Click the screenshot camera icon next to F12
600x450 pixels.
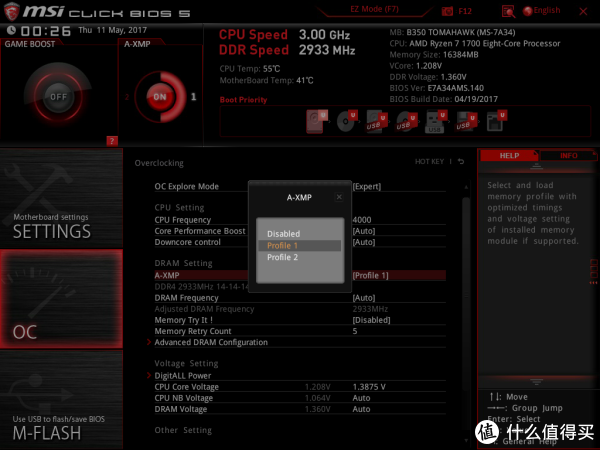[x=447, y=11]
